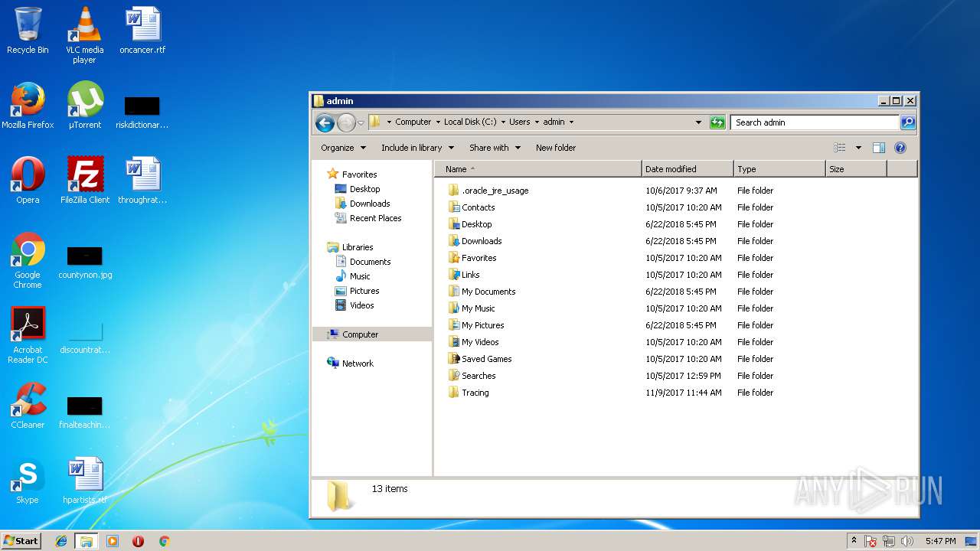Refresh the admin folder view
Viewport: 980px width, 551px height.
pyautogui.click(x=717, y=122)
